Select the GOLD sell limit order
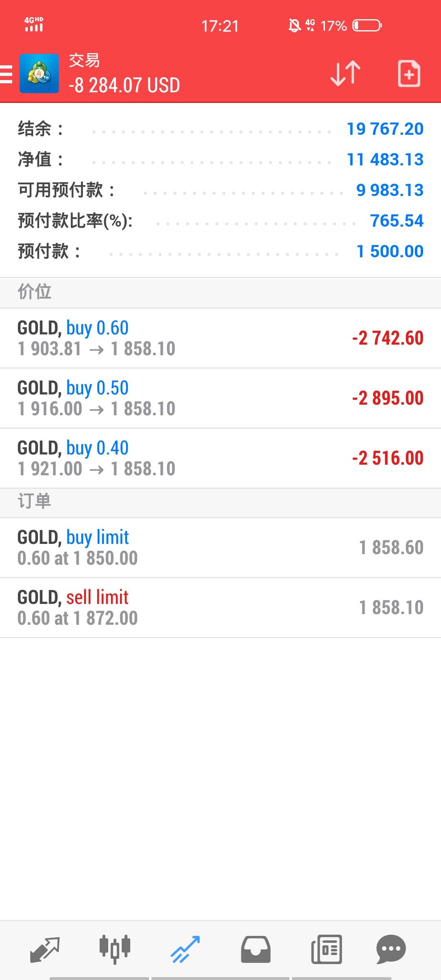 220,608
